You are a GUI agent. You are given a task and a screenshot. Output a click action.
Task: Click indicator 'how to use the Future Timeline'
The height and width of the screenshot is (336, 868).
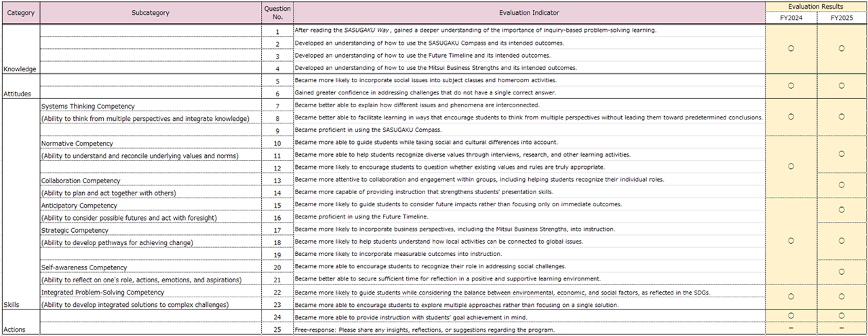pyautogui.click(x=422, y=55)
